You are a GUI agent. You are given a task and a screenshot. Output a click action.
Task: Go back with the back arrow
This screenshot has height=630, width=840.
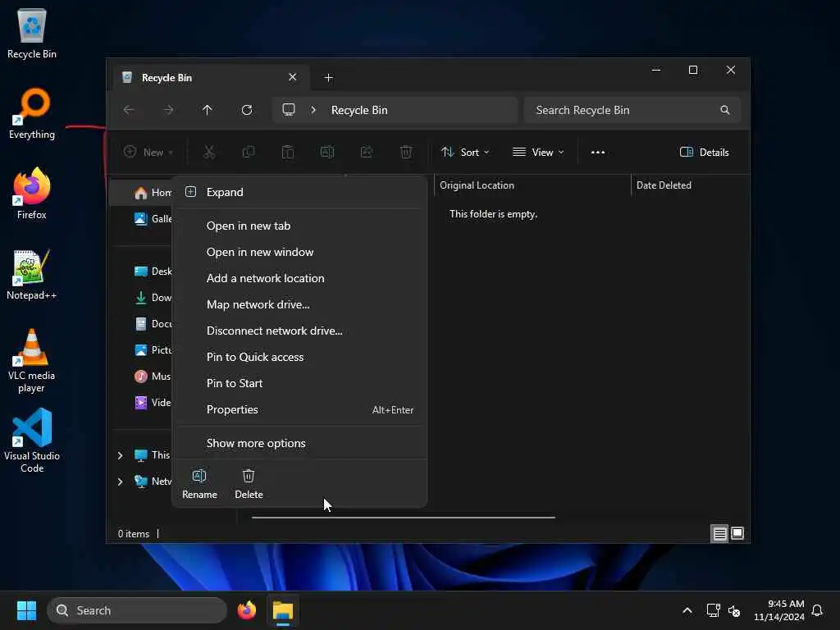129,110
